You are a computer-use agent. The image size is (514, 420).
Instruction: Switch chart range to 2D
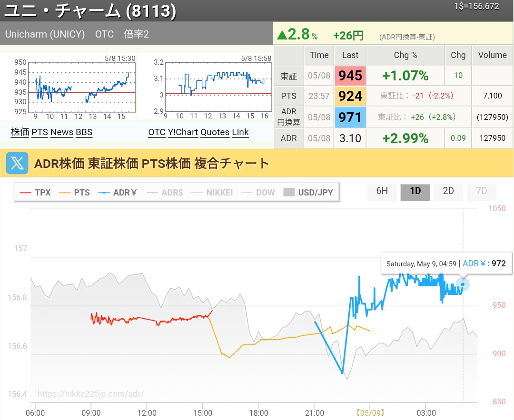[x=448, y=191]
